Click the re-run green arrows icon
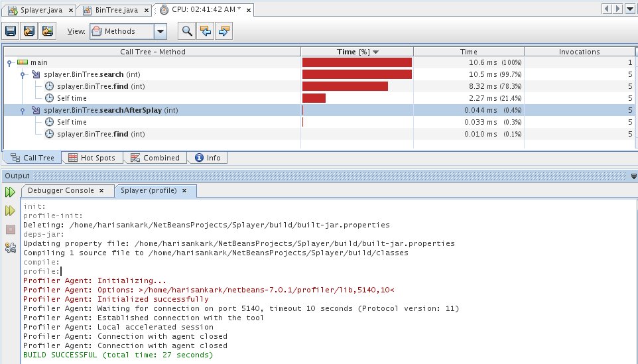638x364 pixels. [10, 192]
